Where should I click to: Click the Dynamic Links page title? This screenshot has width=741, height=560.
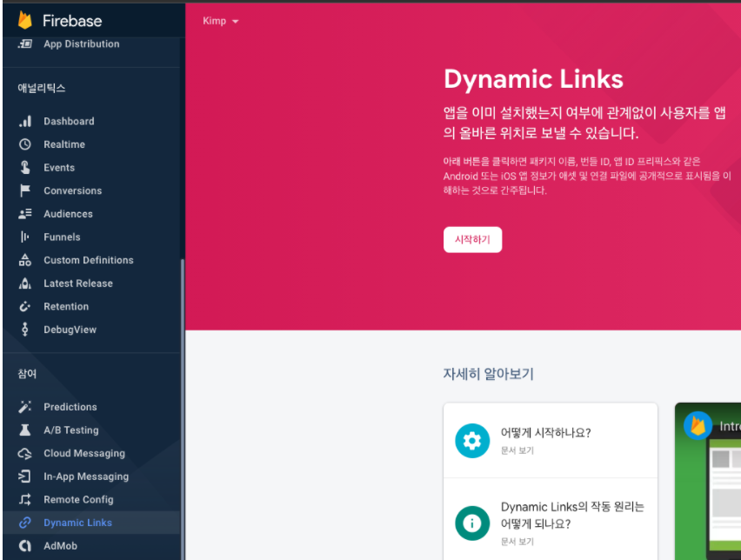pyautogui.click(x=533, y=79)
